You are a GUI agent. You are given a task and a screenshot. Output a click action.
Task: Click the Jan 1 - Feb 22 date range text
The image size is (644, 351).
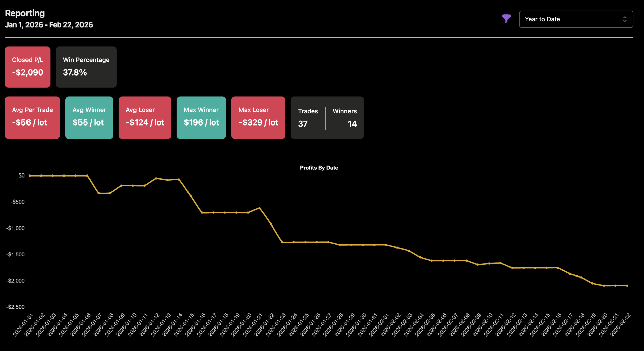tap(49, 25)
